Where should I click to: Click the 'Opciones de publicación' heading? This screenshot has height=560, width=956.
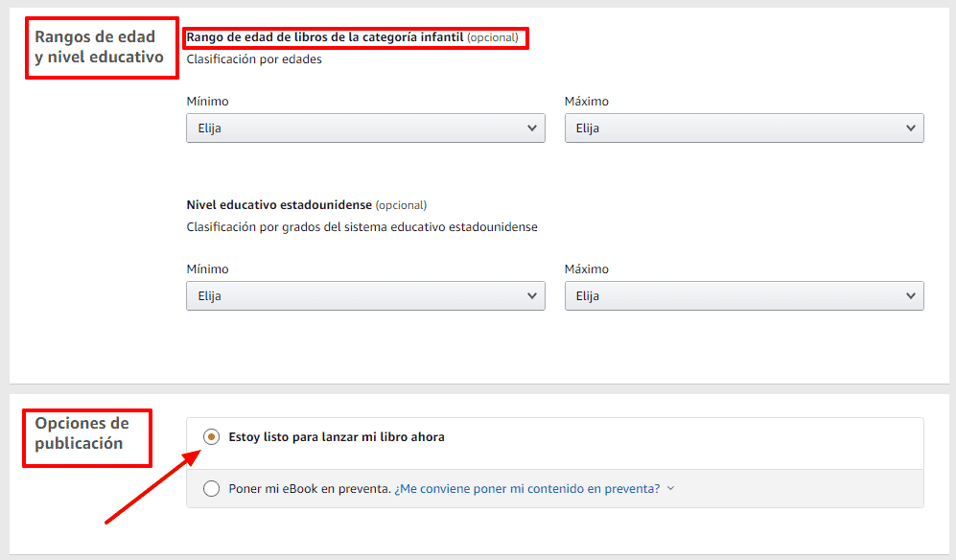82,433
